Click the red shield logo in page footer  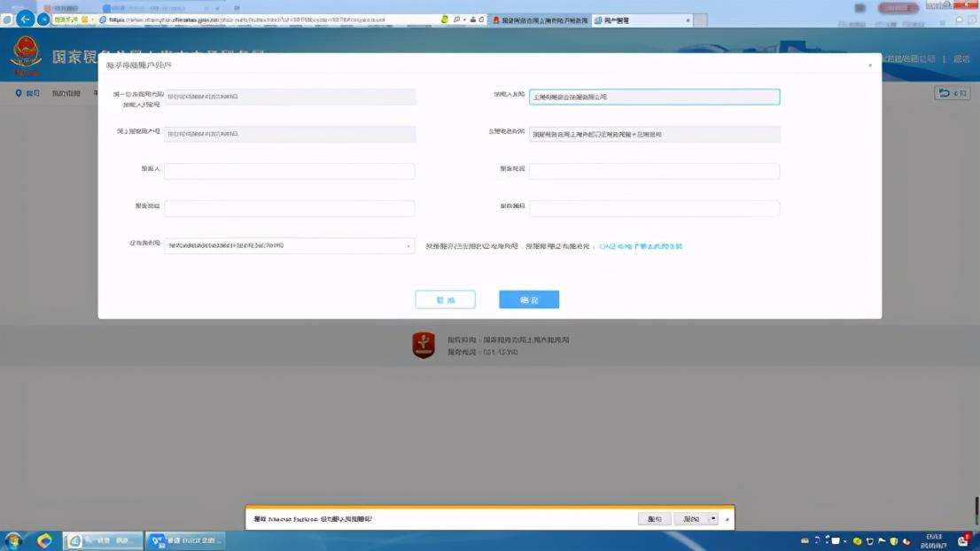[x=424, y=345]
